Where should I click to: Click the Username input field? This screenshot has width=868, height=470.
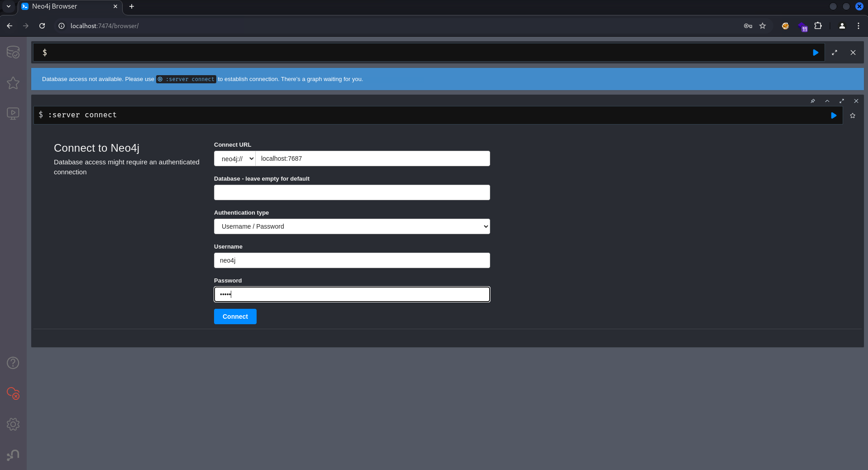352,260
